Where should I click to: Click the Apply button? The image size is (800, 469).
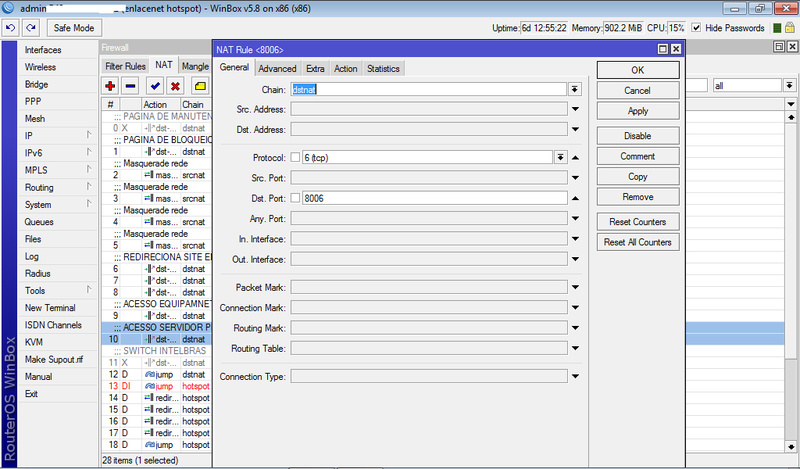638,111
